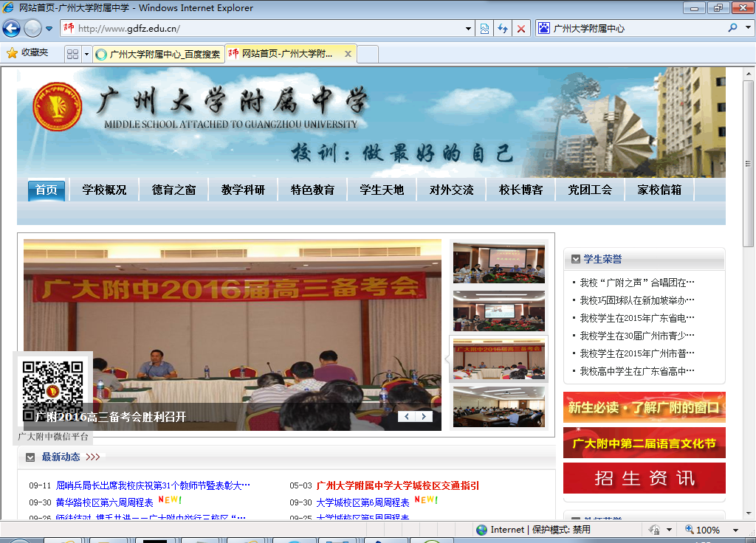756x543 pixels.
Task: Switch to the 百度搜索 browser tab
Action: (x=158, y=54)
